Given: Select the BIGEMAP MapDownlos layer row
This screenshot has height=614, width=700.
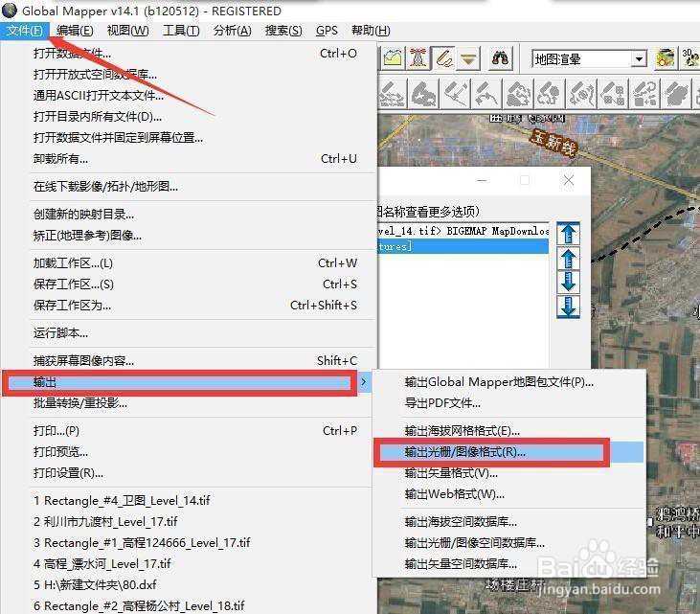Looking at the screenshot, I should pyautogui.click(x=463, y=231).
